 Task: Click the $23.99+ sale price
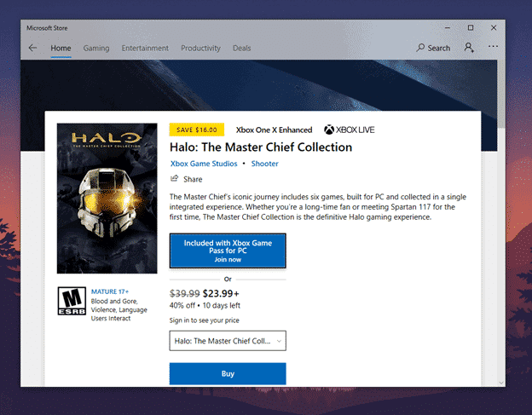click(x=221, y=293)
